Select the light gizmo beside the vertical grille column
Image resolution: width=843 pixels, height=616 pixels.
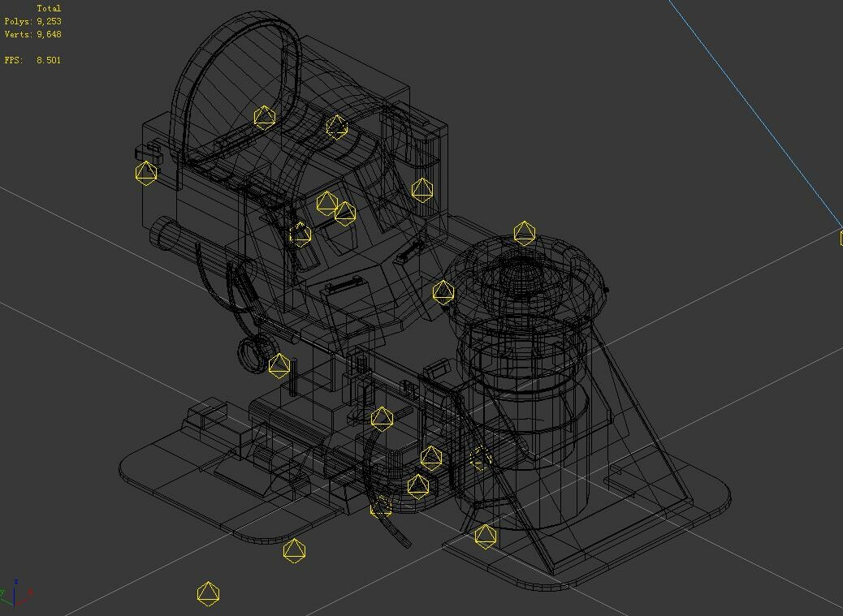pos(422,190)
